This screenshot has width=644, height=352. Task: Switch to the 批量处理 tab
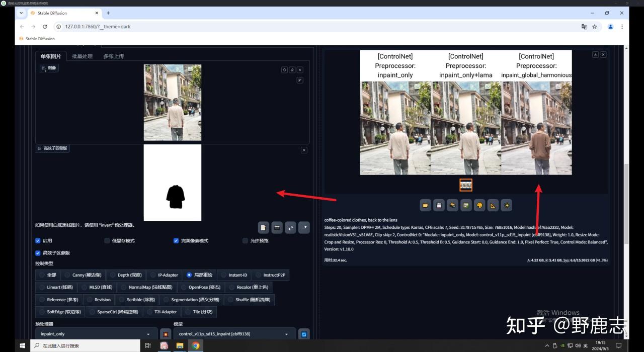82,56
